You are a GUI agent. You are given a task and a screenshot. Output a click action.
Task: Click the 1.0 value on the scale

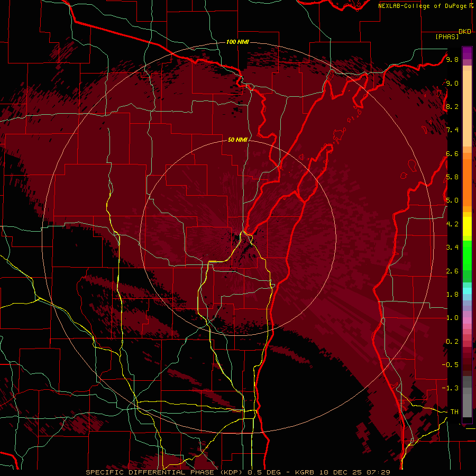452,318
